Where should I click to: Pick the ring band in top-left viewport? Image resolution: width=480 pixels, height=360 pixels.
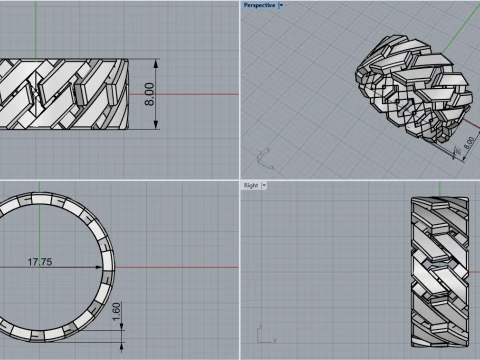coord(63,94)
